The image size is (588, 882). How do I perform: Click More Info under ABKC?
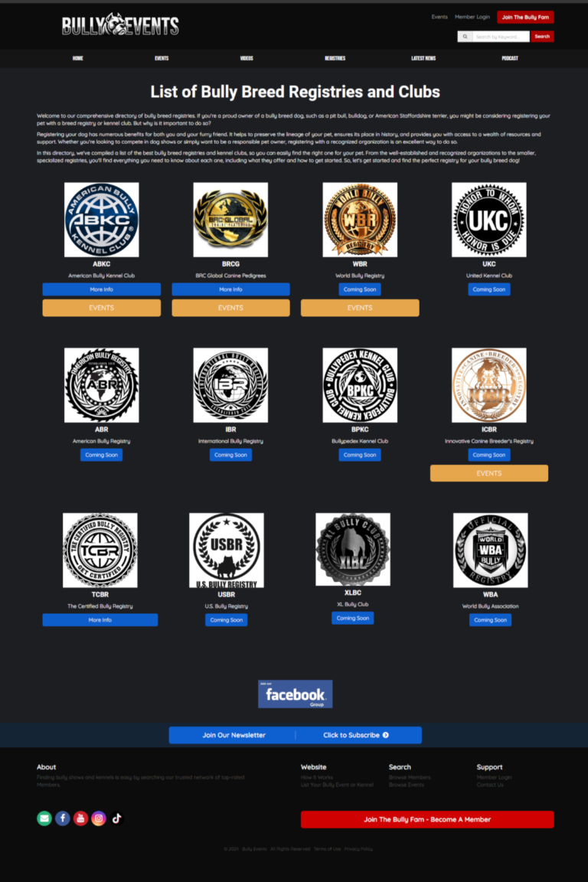click(101, 289)
